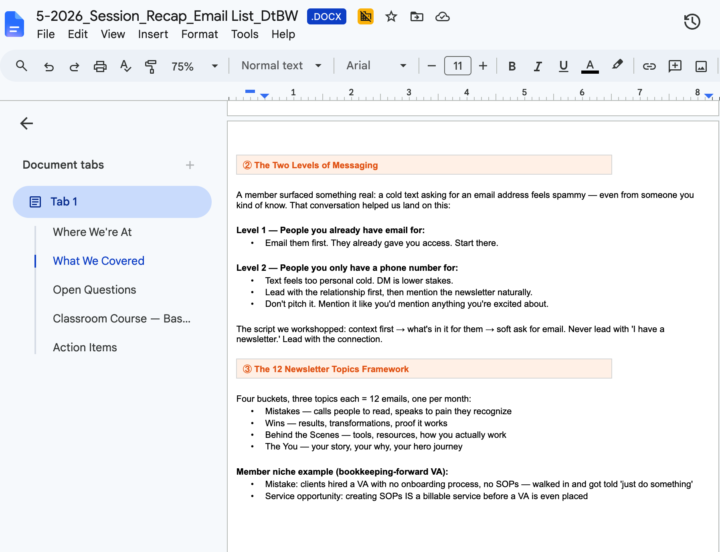Open the Normal text style dropdown
Viewport: 720px width, 552px height.
point(281,66)
